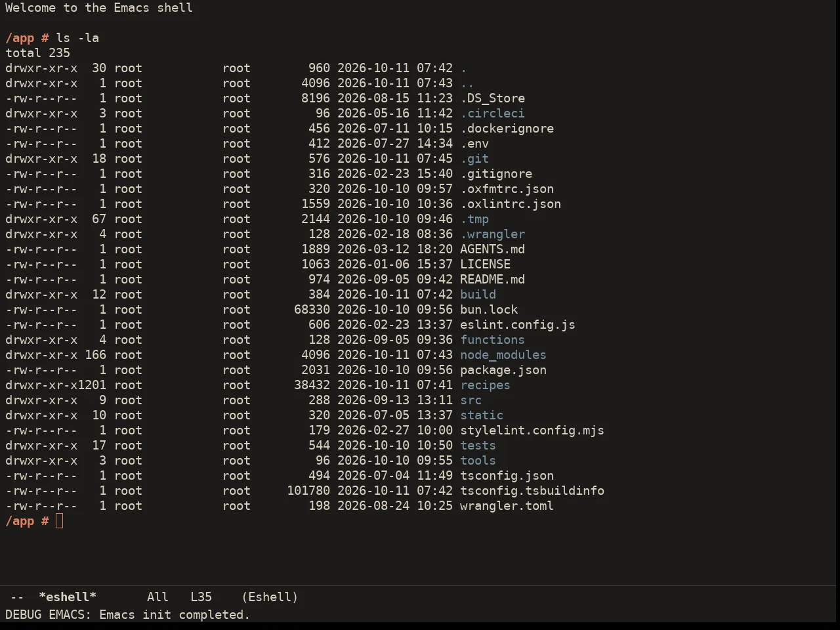Select the build directory entry
Viewport: 840px width, 630px height.
coord(478,295)
